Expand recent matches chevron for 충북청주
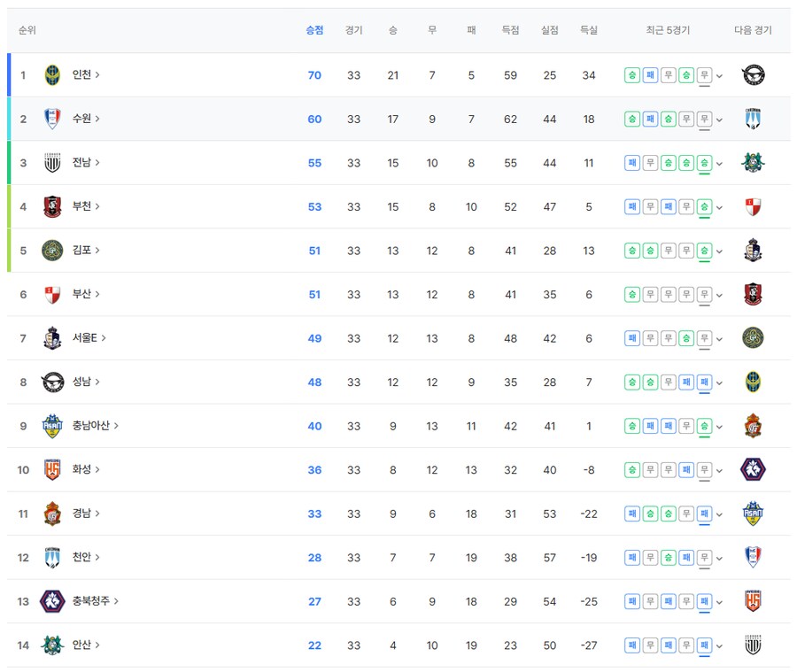 [x=719, y=602]
